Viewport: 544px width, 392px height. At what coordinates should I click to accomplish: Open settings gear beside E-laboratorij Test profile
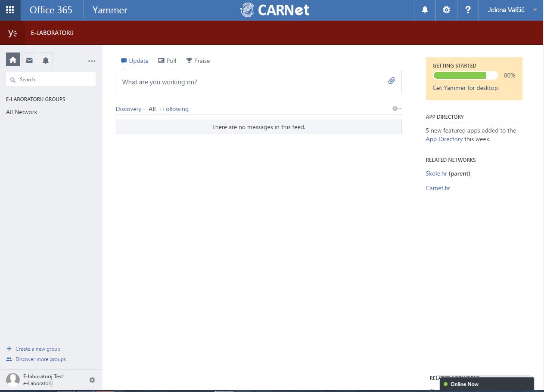point(92,380)
